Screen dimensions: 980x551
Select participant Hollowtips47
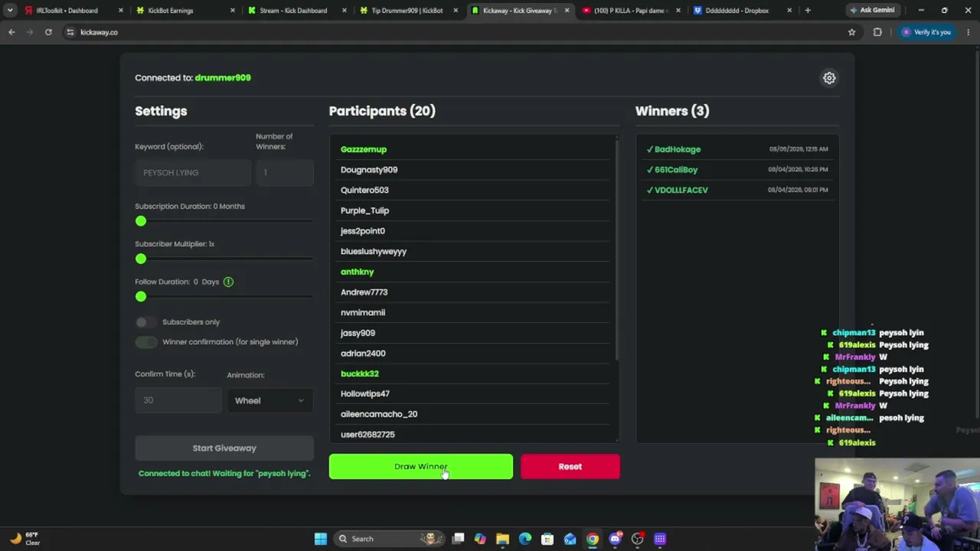coord(365,393)
